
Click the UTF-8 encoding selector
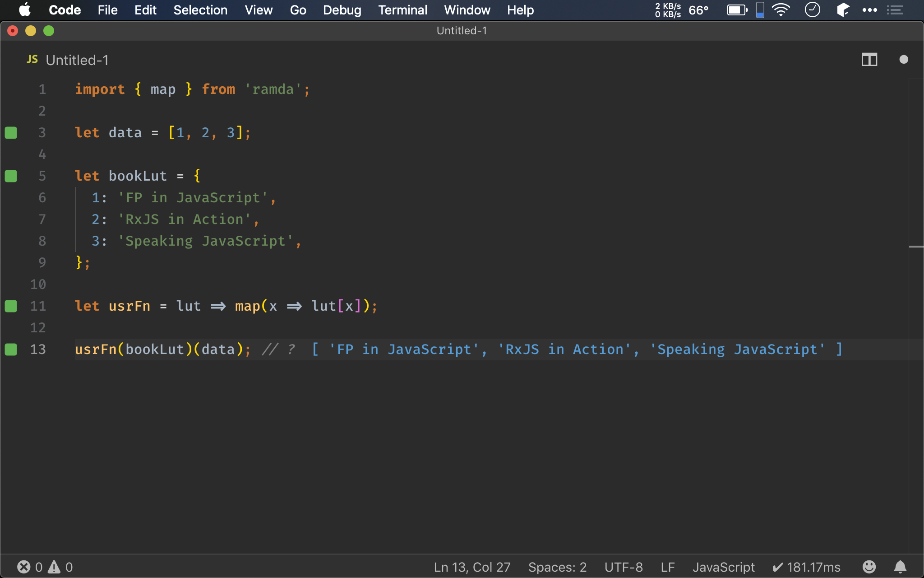pyautogui.click(x=624, y=567)
